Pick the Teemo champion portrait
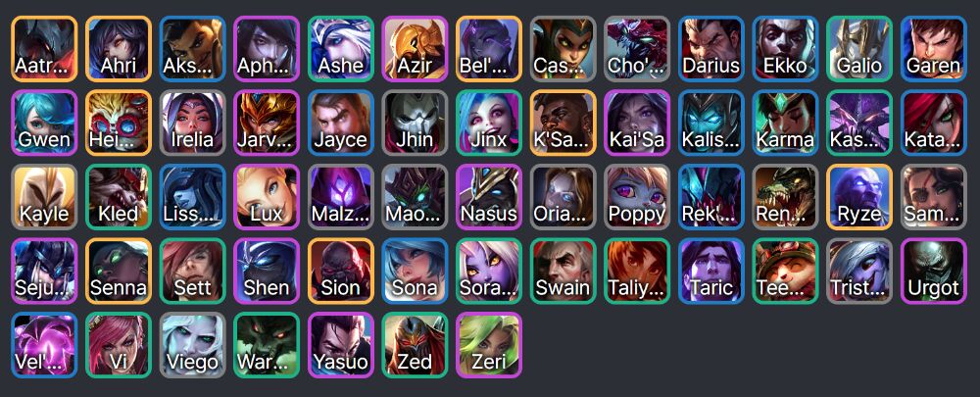This screenshot has height=397, width=980. (x=785, y=271)
